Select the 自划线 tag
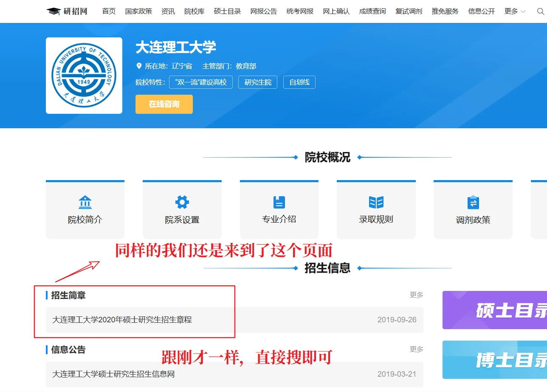The width and height of the screenshot is (547, 392). pos(299,82)
